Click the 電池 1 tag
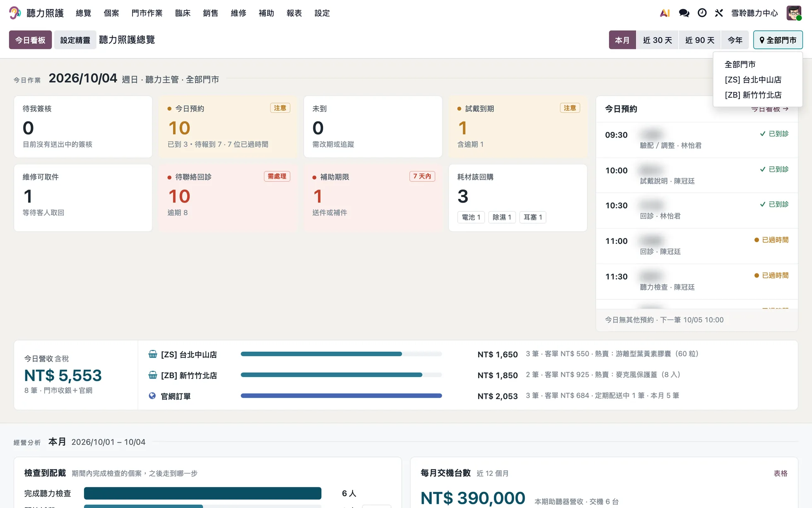The width and height of the screenshot is (812, 508). 471,217
